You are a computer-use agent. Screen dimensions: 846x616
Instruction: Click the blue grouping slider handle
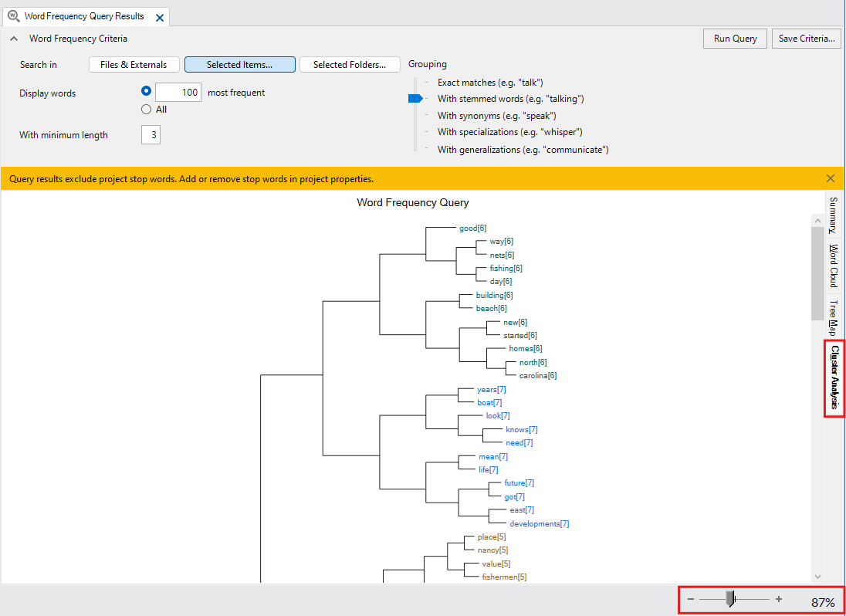click(x=415, y=98)
